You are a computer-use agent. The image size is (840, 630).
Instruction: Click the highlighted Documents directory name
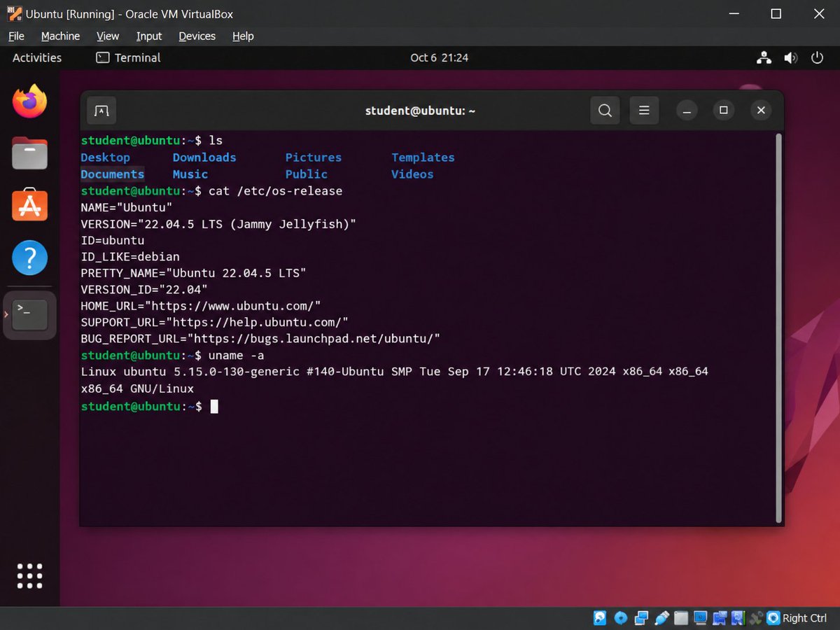point(112,174)
